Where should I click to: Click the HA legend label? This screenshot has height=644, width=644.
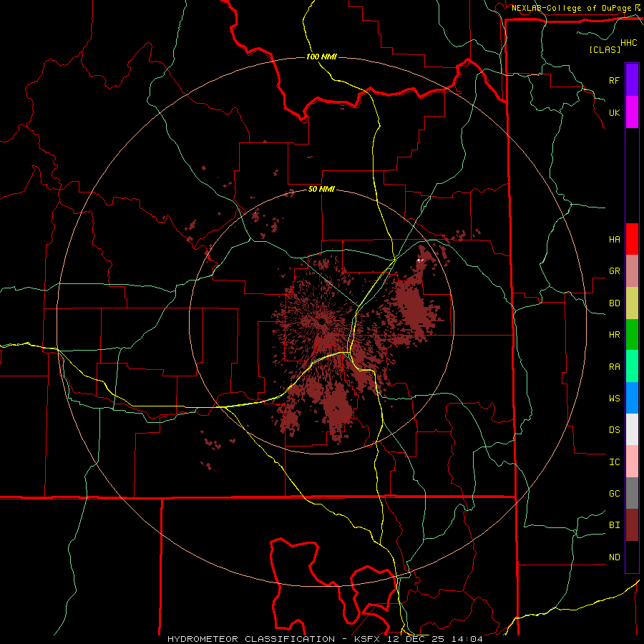(614, 240)
